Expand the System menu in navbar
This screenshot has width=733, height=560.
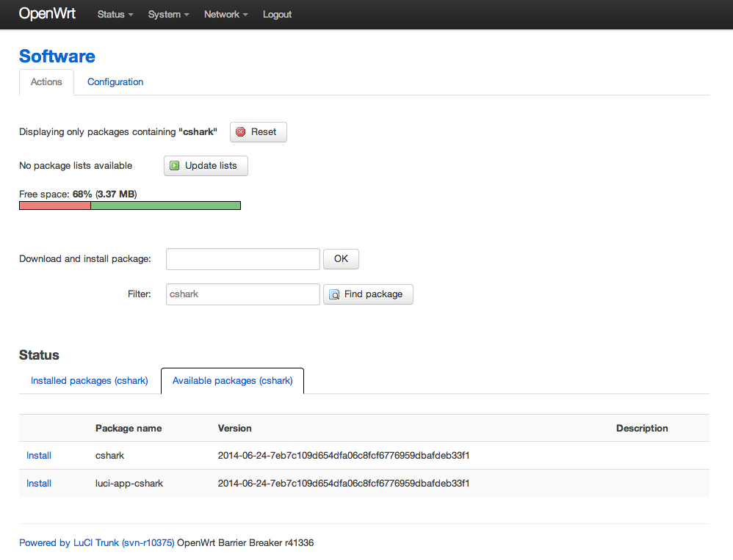coord(168,15)
